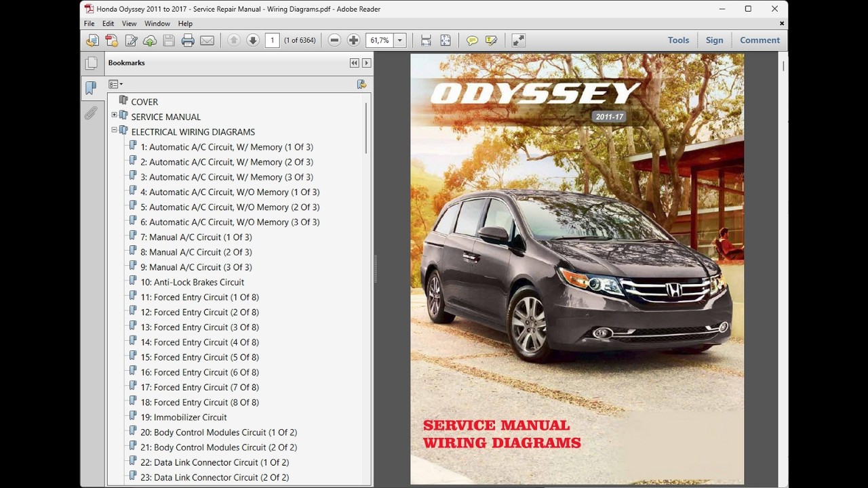Click the bookmarks panel vertical scrollbar
The height and width of the screenshot is (488, 868).
coord(366,127)
